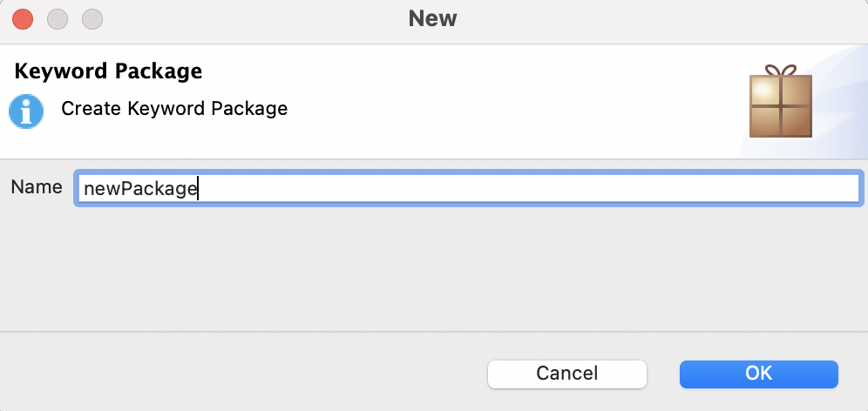This screenshot has width=868, height=411.
Task: Click the "Create Keyword Package" message text
Action: click(174, 110)
